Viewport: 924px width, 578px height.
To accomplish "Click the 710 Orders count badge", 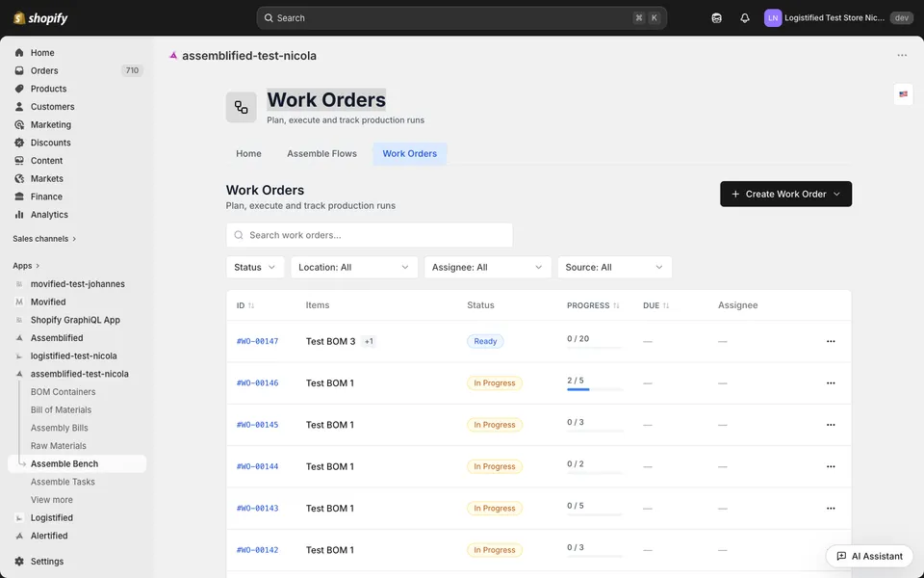I will pyautogui.click(x=132, y=70).
